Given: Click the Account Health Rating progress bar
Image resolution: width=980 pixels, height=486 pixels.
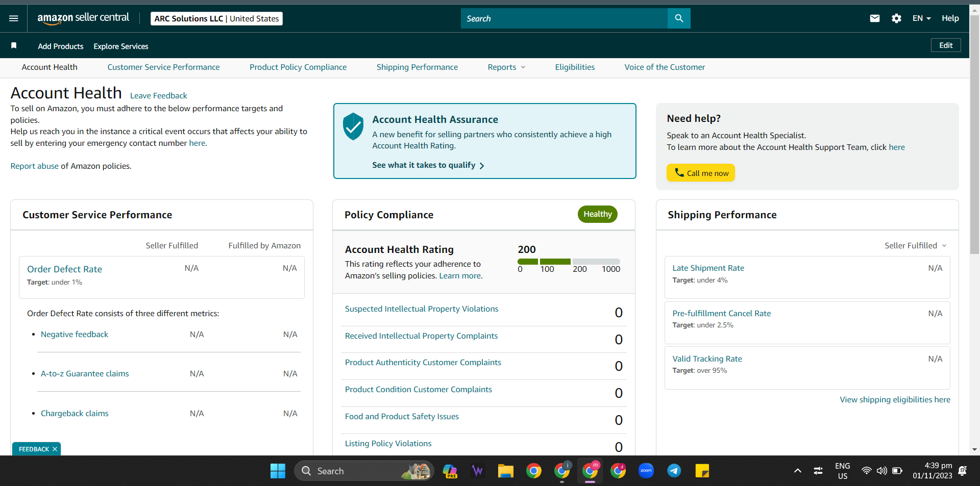Looking at the screenshot, I should 569,262.
